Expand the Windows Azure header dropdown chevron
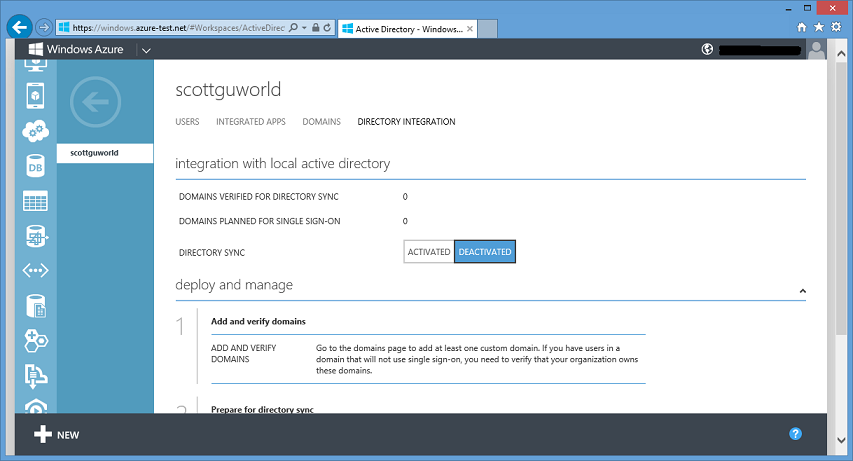 click(146, 51)
